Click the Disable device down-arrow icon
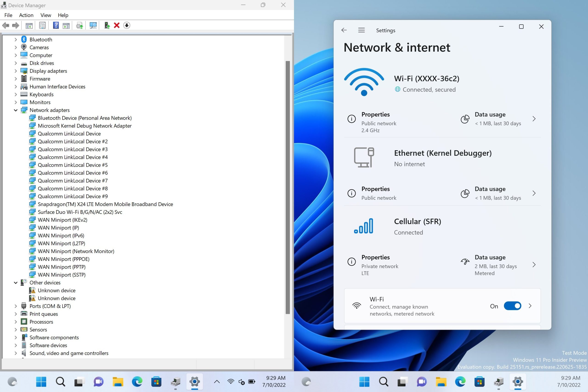 click(127, 25)
